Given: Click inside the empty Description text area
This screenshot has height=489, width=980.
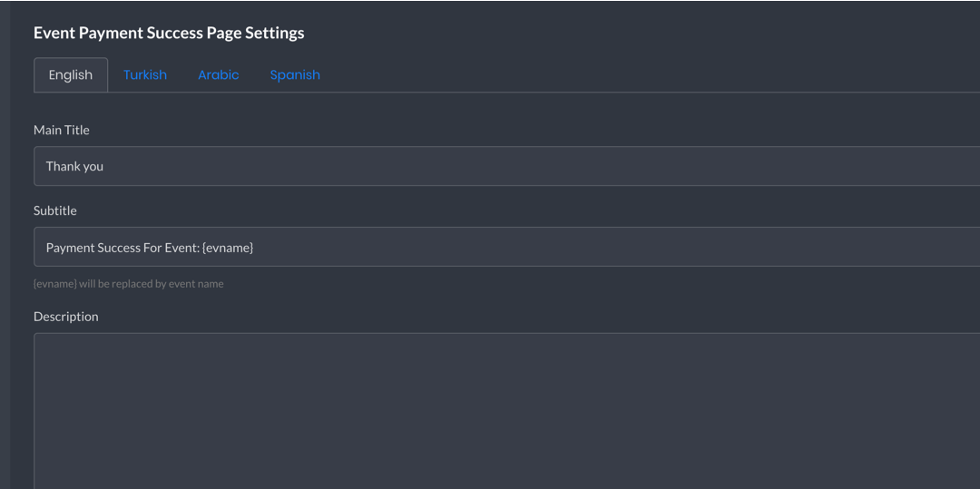Looking at the screenshot, I should click(x=507, y=411).
